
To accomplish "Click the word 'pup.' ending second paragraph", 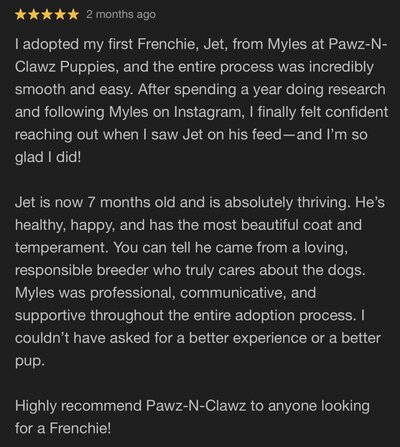I will click(x=30, y=361).
